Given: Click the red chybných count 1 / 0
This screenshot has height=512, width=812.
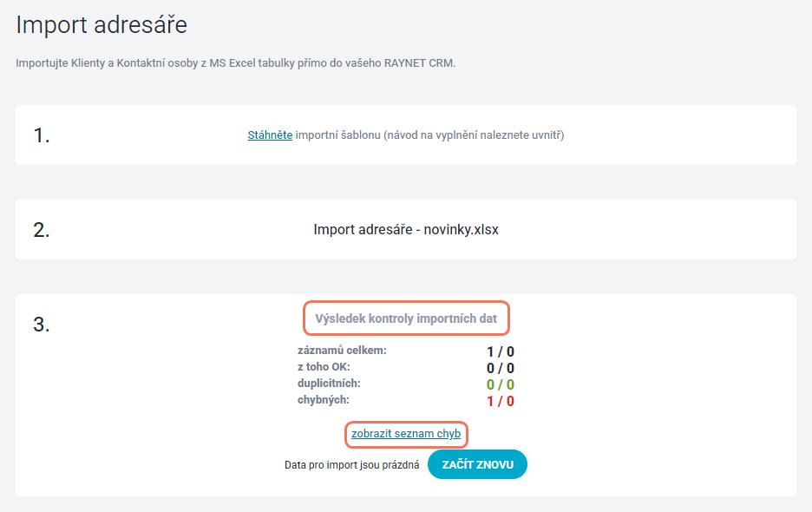Looking at the screenshot, I should (x=501, y=401).
